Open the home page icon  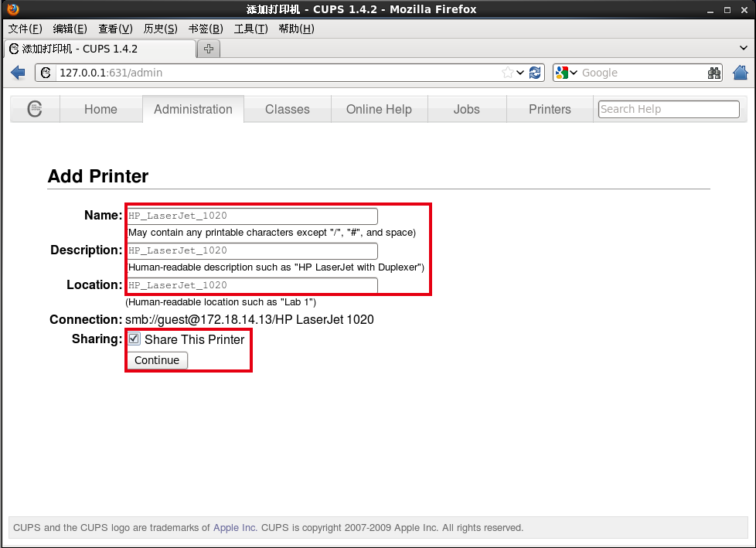tap(740, 73)
